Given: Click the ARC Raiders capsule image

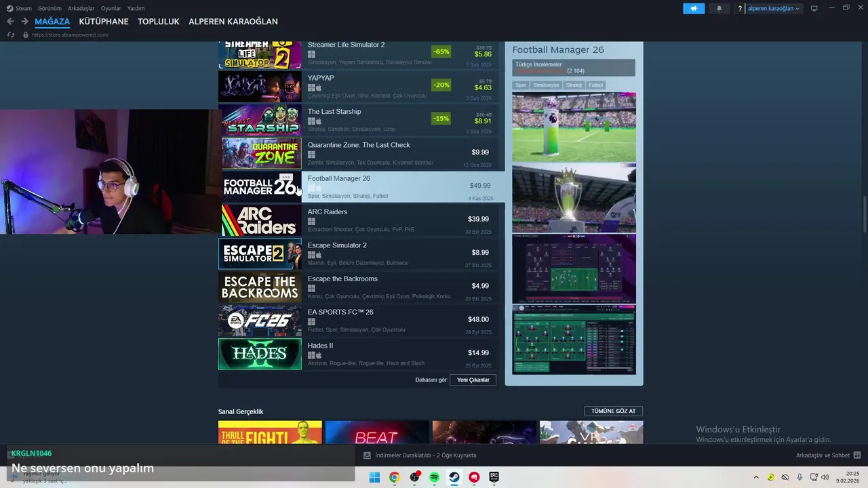Looking at the screenshot, I should click(x=260, y=220).
